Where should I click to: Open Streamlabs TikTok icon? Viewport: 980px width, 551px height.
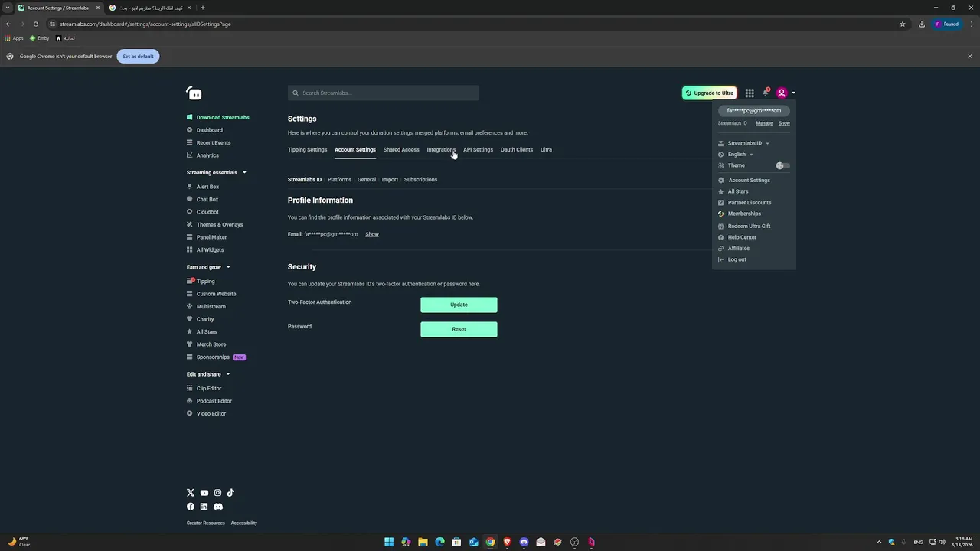(x=230, y=493)
